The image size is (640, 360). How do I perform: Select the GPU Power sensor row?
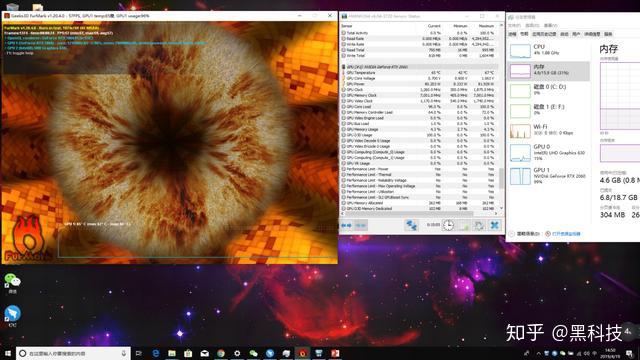(420, 84)
